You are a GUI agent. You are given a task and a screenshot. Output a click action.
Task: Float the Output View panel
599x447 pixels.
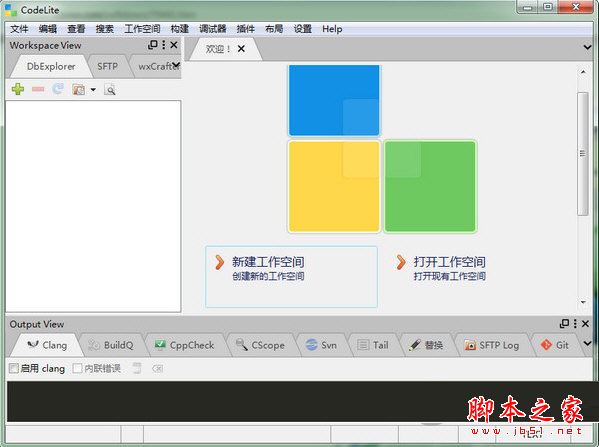[x=564, y=324]
